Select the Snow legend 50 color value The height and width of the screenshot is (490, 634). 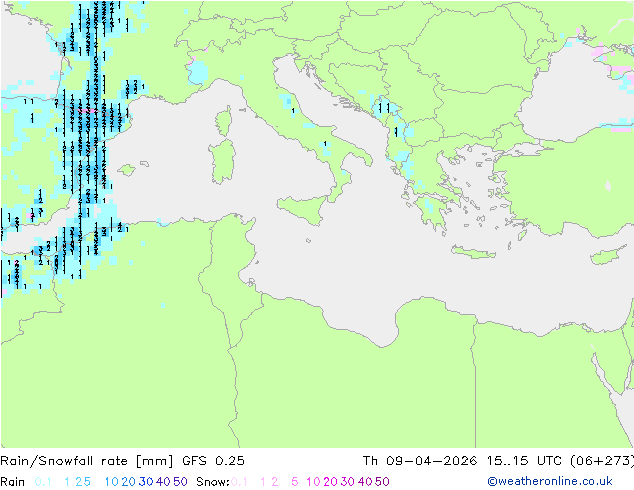click(382, 482)
